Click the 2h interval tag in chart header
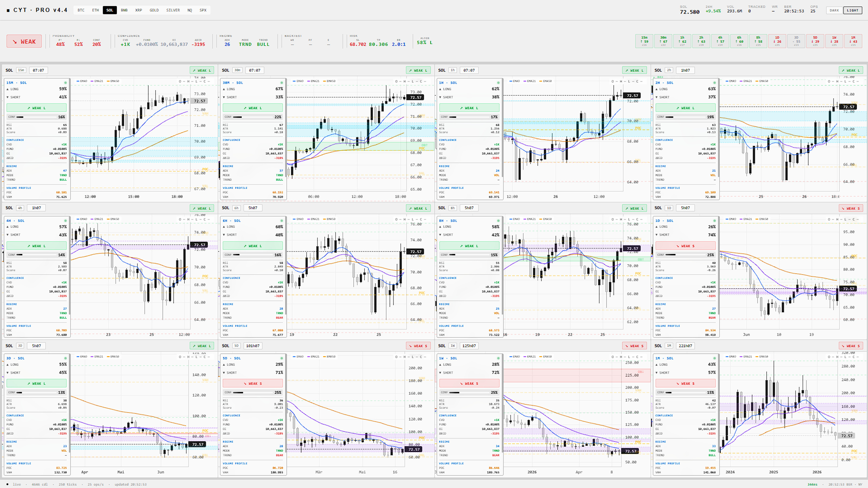868x488 pixels. (669, 70)
